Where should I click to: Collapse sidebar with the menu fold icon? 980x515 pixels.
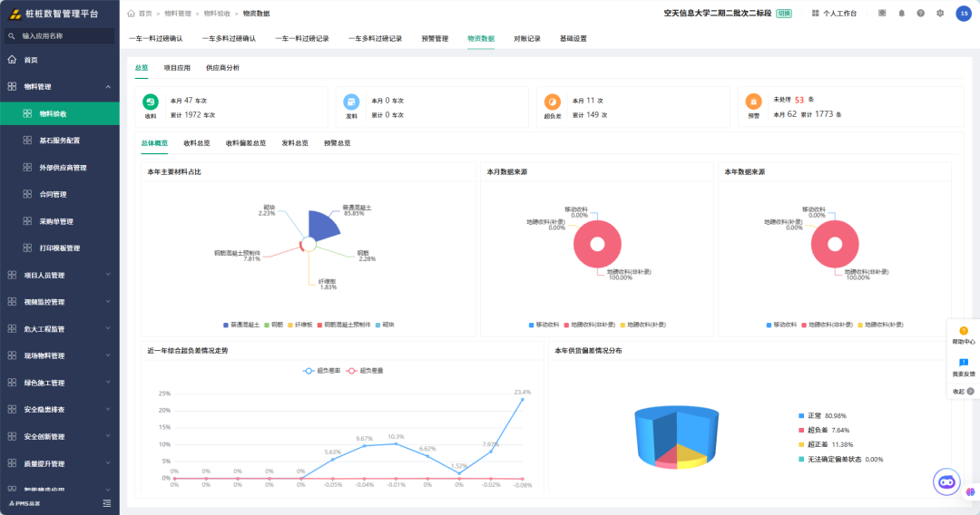click(x=107, y=503)
